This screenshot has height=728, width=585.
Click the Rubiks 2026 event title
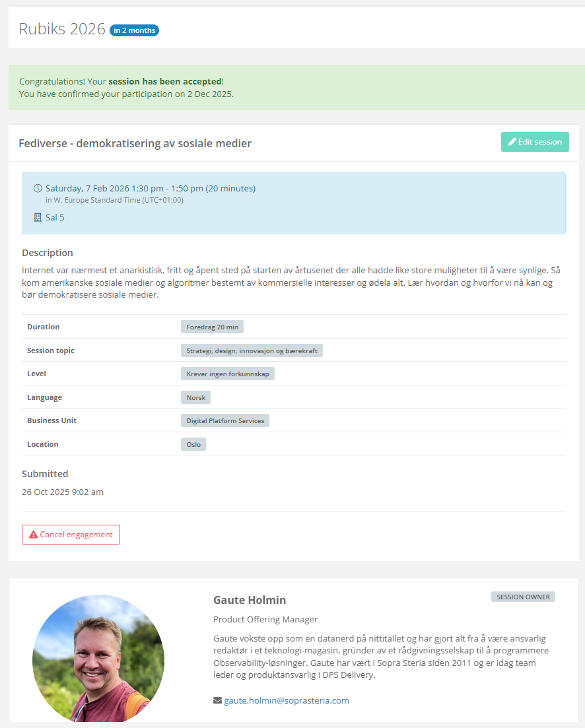62,29
